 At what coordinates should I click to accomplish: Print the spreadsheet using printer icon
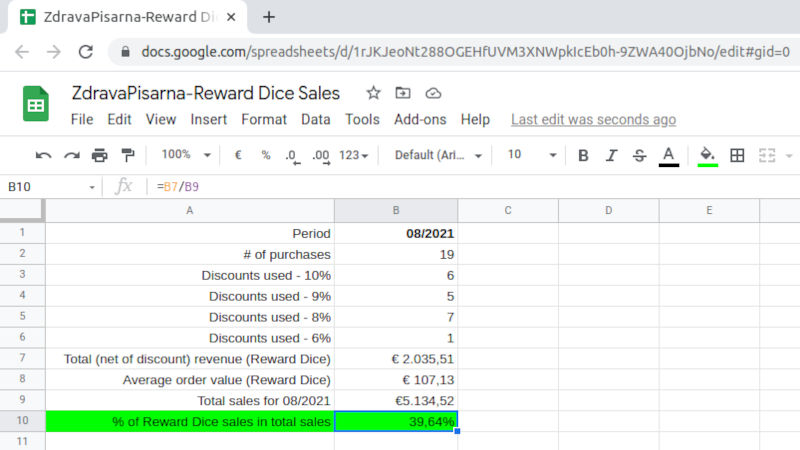[x=99, y=155]
